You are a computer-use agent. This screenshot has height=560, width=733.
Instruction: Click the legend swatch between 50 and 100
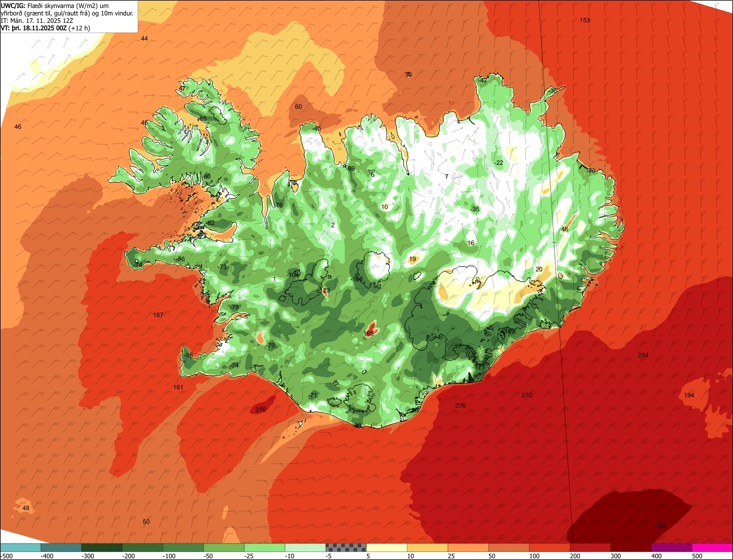click(x=509, y=547)
